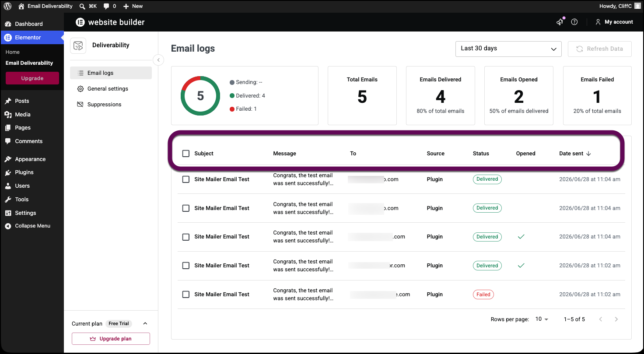
Task: Go to Dashboard in the sidebar
Action: [32, 24]
